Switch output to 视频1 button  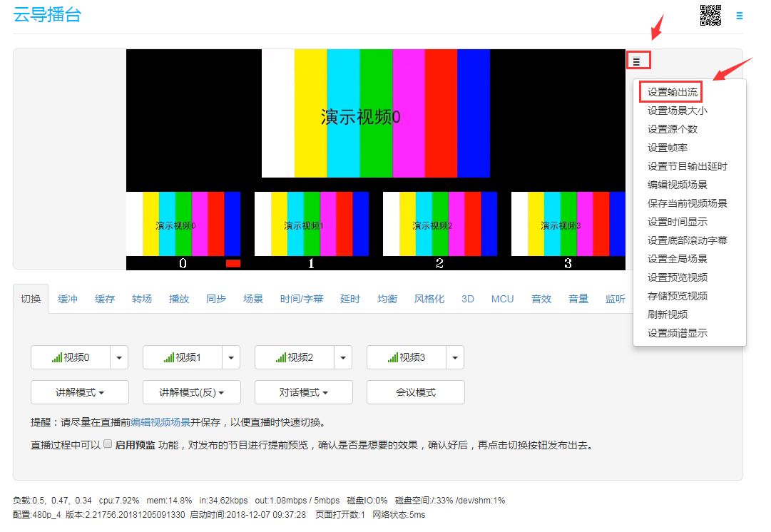pos(183,357)
